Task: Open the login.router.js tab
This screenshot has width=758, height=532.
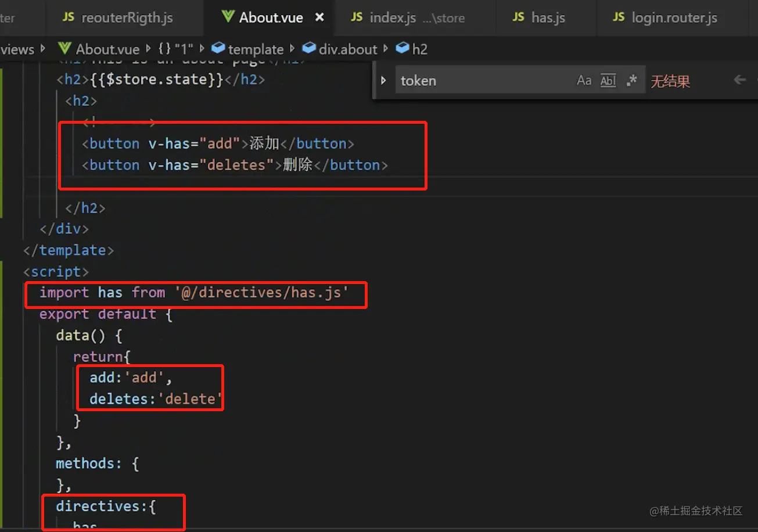Action: click(666, 17)
